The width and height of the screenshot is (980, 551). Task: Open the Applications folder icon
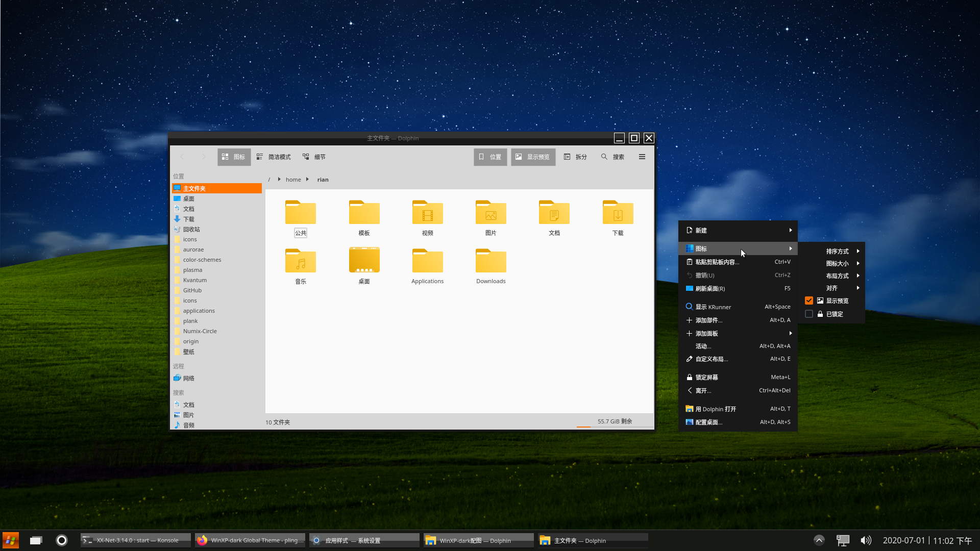point(428,261)
